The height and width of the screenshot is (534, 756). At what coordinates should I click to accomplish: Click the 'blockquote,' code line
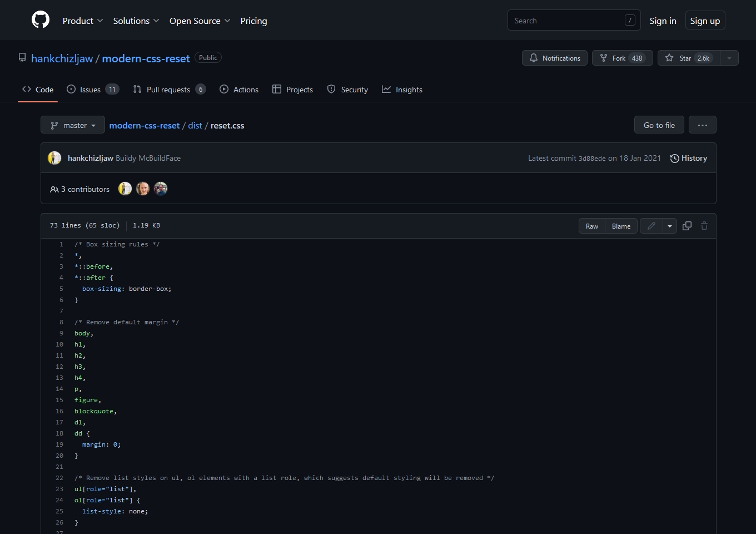tap(96, 411)
